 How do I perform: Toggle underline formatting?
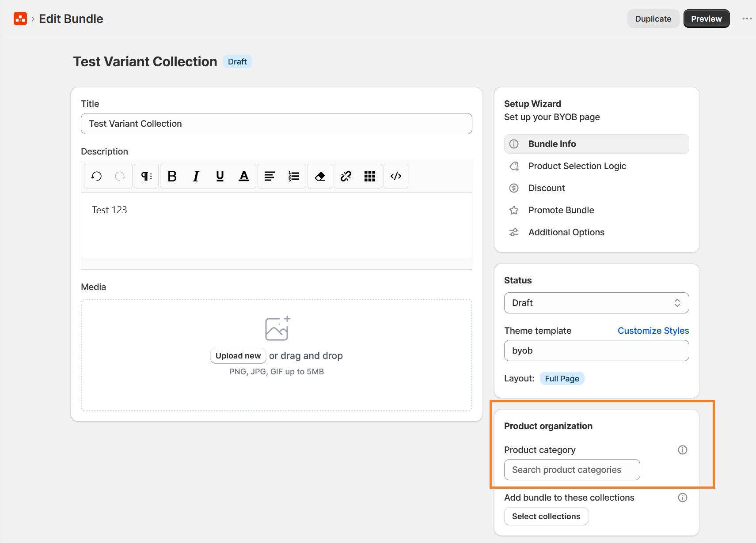tap(220, 176)
